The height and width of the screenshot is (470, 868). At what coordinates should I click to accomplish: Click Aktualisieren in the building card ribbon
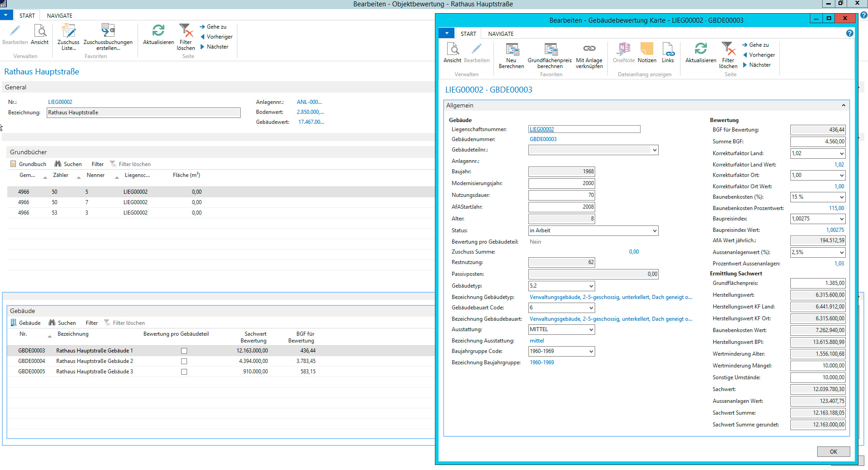(x=700, y=50)
